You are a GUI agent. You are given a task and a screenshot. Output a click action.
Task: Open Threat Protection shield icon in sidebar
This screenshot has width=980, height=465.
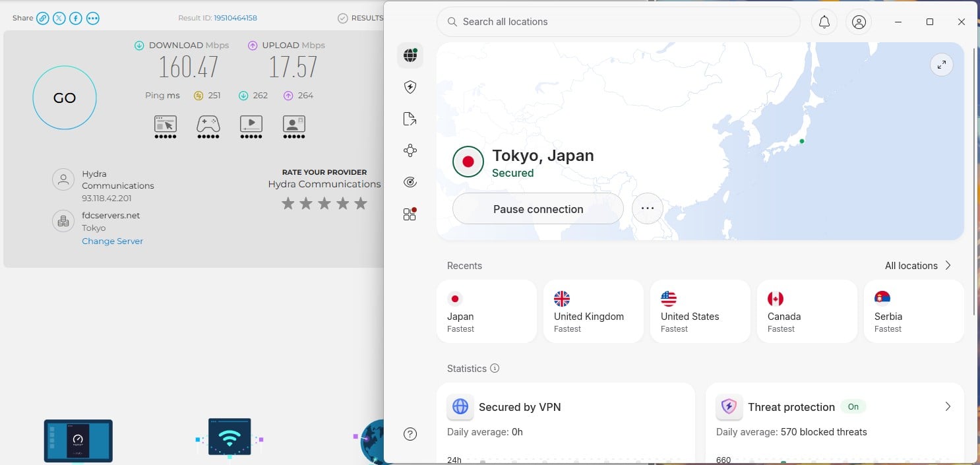tap(410, 87)
